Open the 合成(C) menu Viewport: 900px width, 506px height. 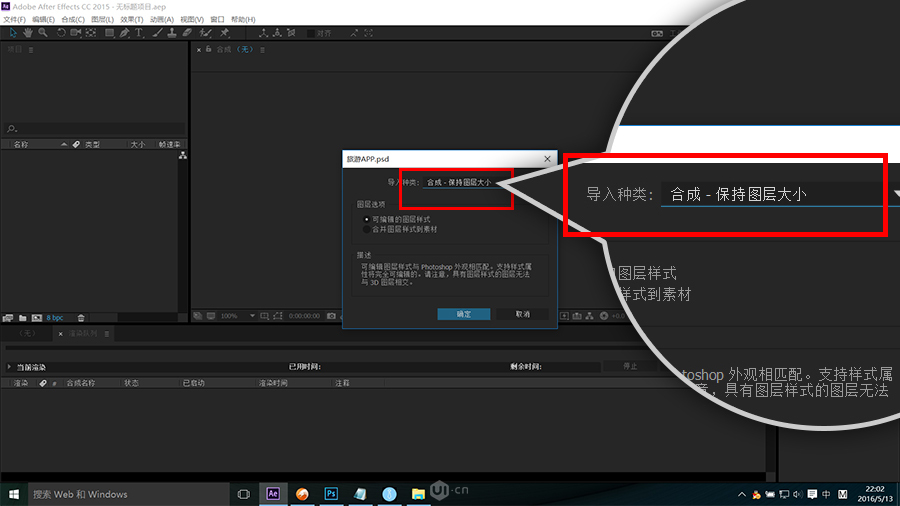(x=74, y=19)
